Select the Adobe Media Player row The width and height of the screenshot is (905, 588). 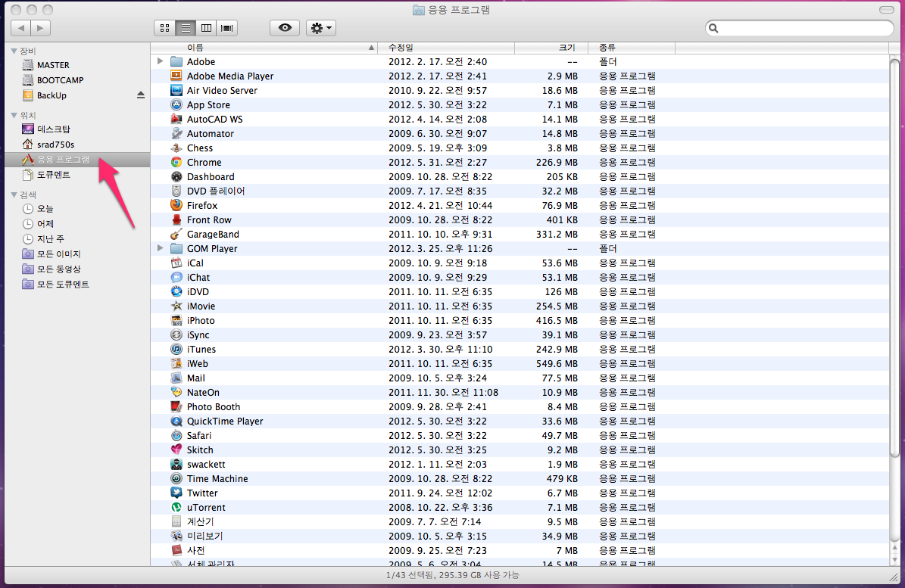click(x=520, y=76)
